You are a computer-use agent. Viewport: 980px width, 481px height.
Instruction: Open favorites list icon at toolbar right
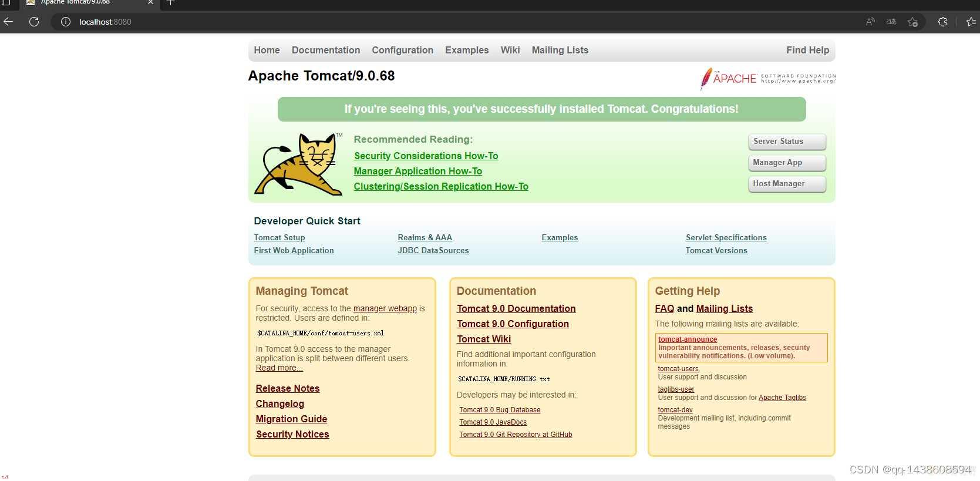[x=971, y=22]
